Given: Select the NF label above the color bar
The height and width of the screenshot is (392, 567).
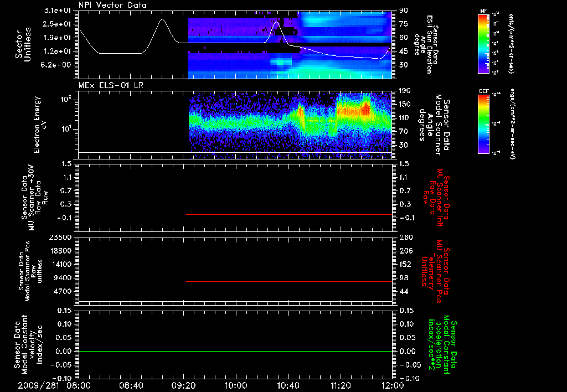Looking at the screenshot, I should [x=483, y=11].
